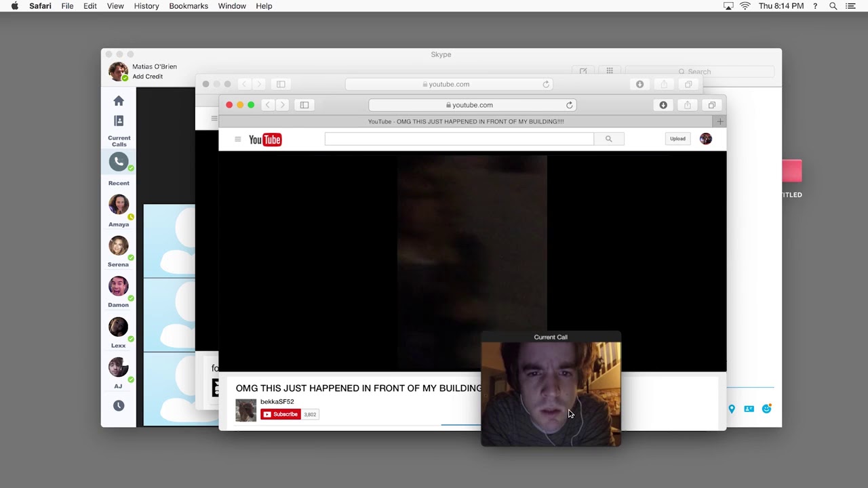This screenshot has width=868, height=488.
Task: Toggle the sidebar in back Safari window
Action: [281, 84]
